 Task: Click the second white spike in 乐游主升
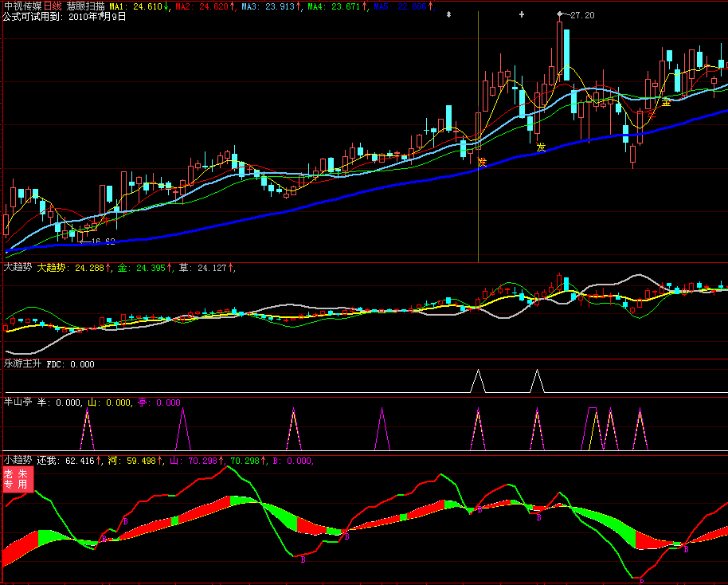coord(537,381)
